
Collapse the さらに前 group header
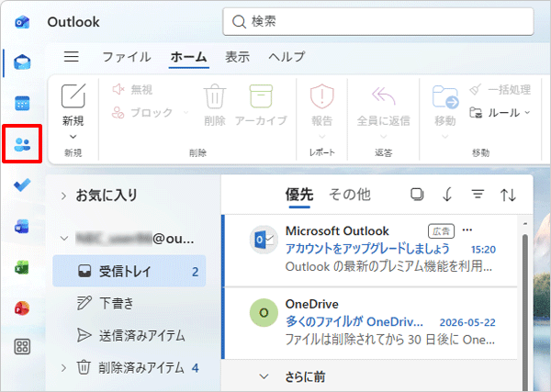pos(264,377)
